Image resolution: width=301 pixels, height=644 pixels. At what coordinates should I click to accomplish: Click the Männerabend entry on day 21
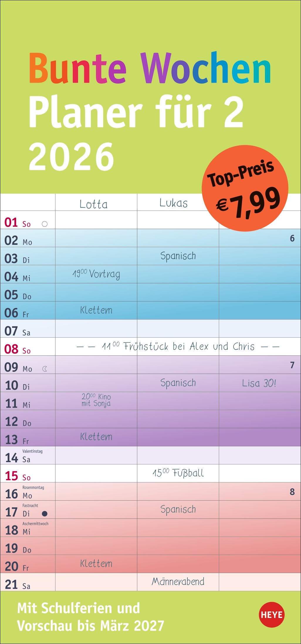178,581
